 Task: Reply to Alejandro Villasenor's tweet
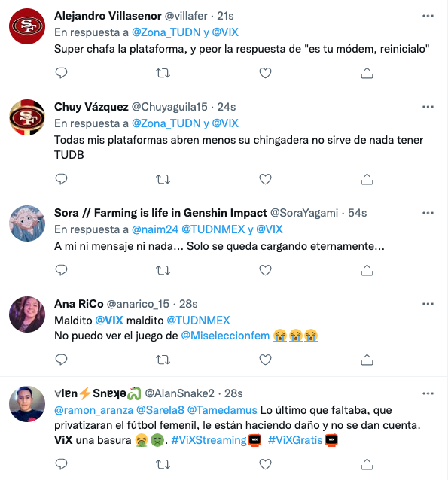point(61,73)
